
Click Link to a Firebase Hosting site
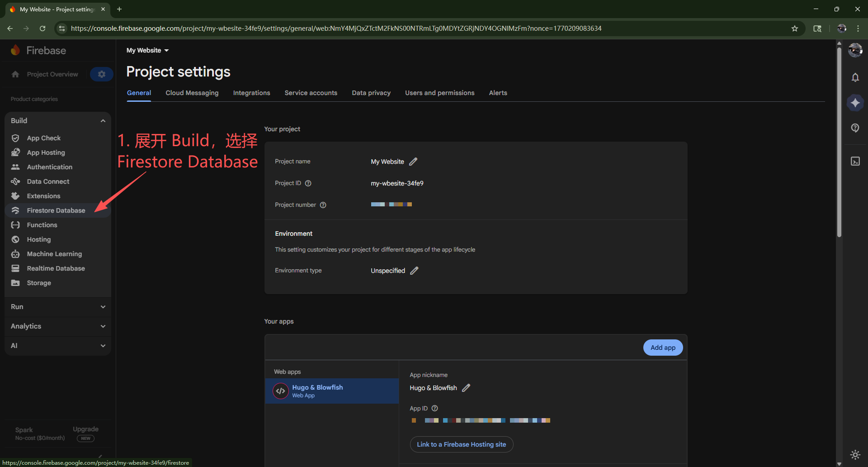tap(461, 444)
